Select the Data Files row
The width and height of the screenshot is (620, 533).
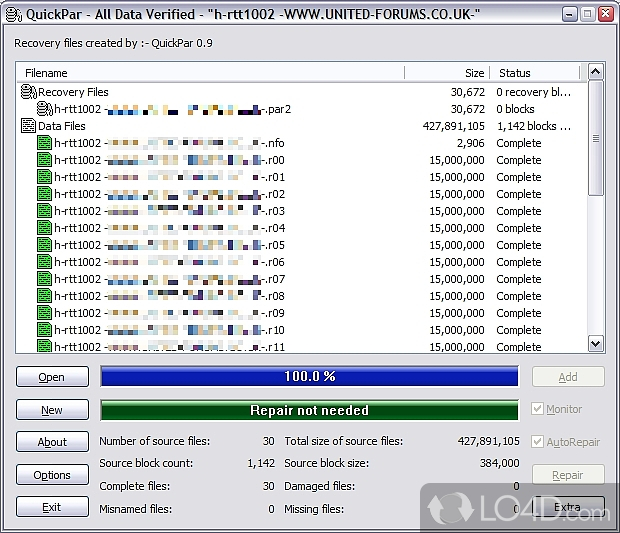(301, 126)
